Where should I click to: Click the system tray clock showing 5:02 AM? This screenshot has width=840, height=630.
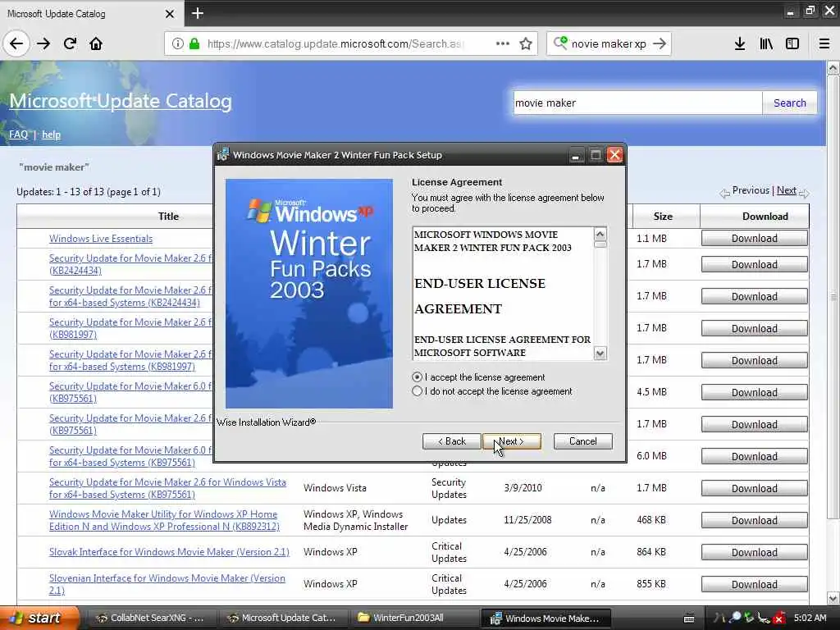(810, 618)
